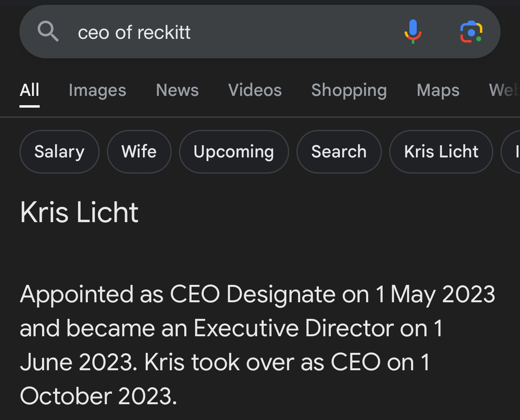Open Google Lens camera search
520x420 pixels.
(471, 32)
